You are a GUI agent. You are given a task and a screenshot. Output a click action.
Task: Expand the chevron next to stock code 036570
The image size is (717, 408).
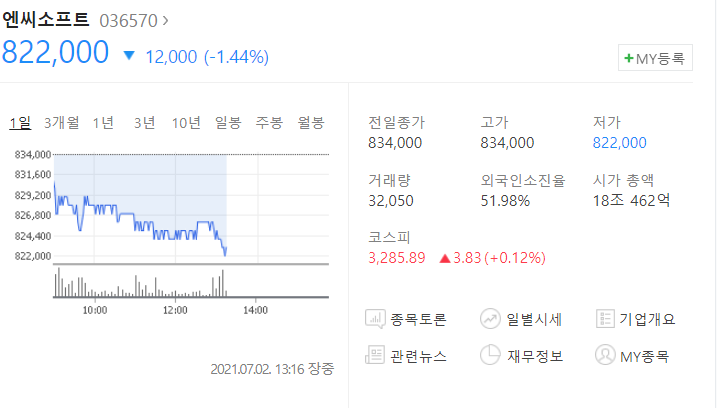tap(165, 21)
